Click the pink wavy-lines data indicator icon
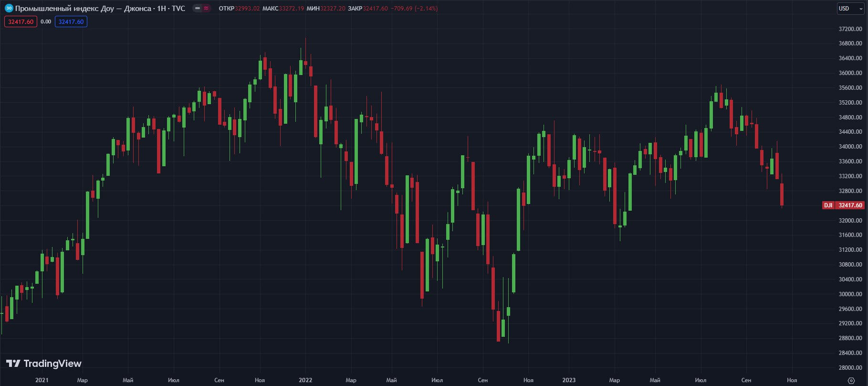 pos(206,8)
